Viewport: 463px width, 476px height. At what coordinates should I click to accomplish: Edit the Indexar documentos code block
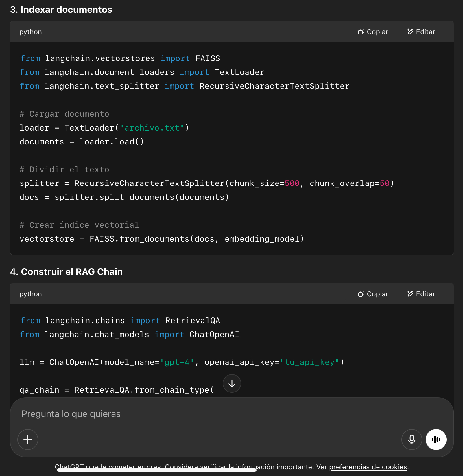click(x=421, y=32)
